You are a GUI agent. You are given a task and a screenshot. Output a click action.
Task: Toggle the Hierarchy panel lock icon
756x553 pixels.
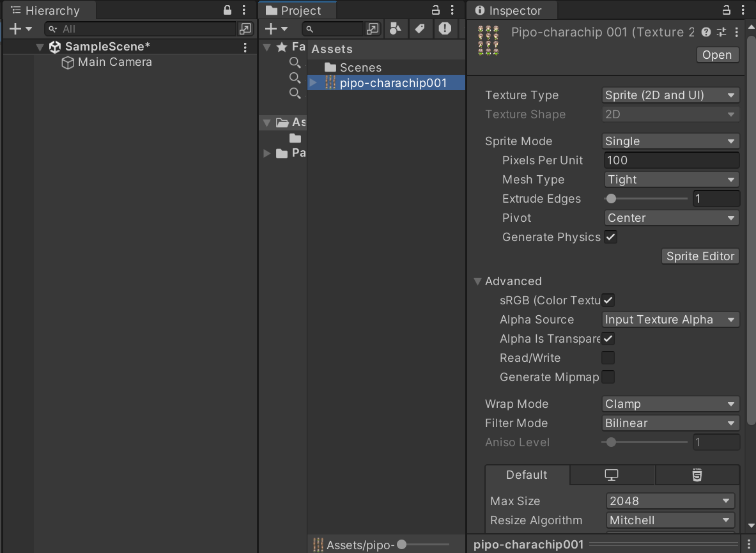point(227,10)
